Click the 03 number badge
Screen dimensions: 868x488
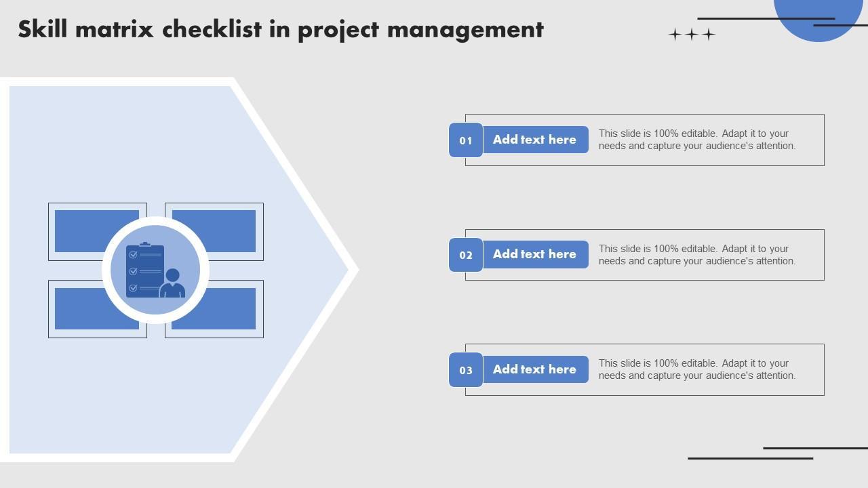466,370
